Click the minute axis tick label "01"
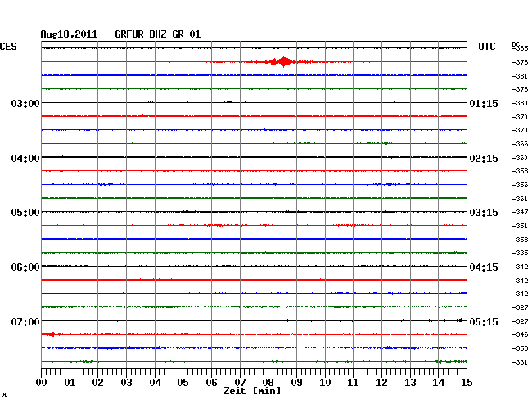532x404 pixels. click(70, 383)
